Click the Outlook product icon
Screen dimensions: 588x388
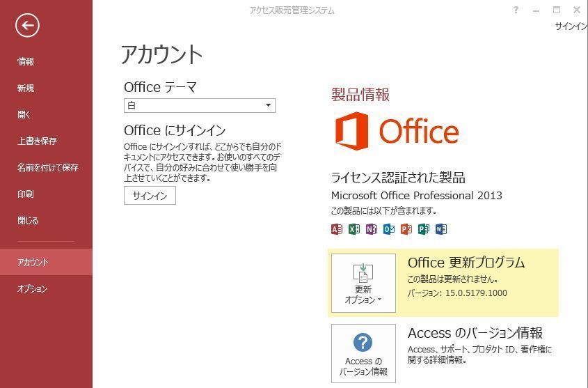click(x=389, y=229)
